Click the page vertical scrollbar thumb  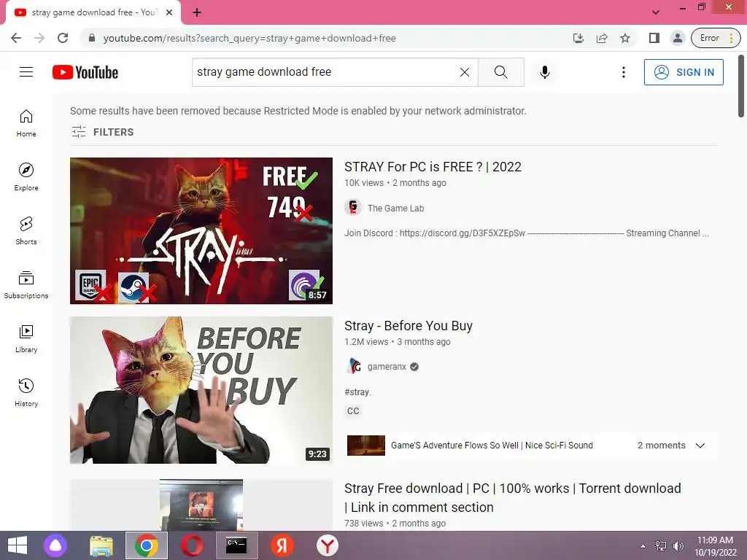(x=741, y=86)
